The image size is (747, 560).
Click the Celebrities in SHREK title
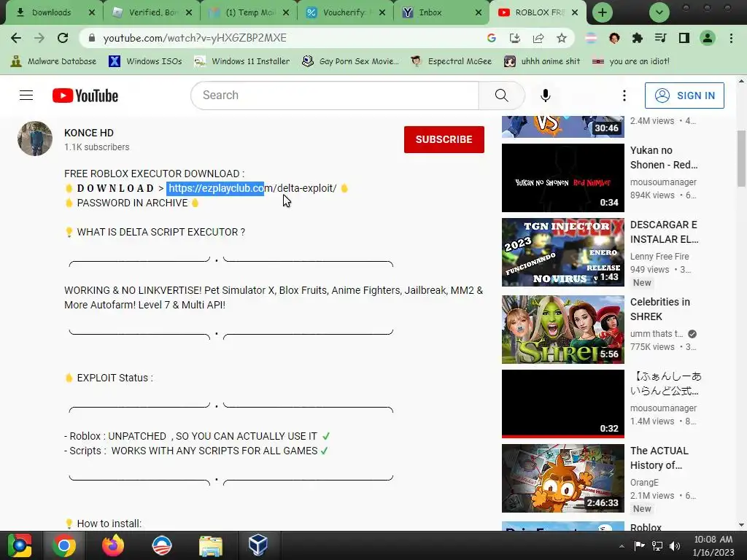pyautogui.click(x=659, y=309)
